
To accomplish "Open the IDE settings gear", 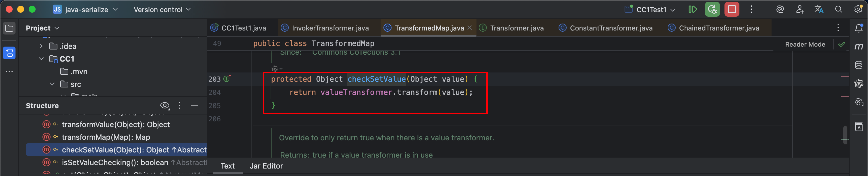I will coord(858,9).
